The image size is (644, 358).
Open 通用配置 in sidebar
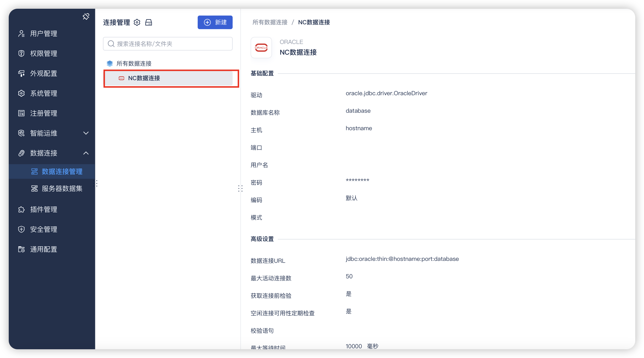coord(43,249)
